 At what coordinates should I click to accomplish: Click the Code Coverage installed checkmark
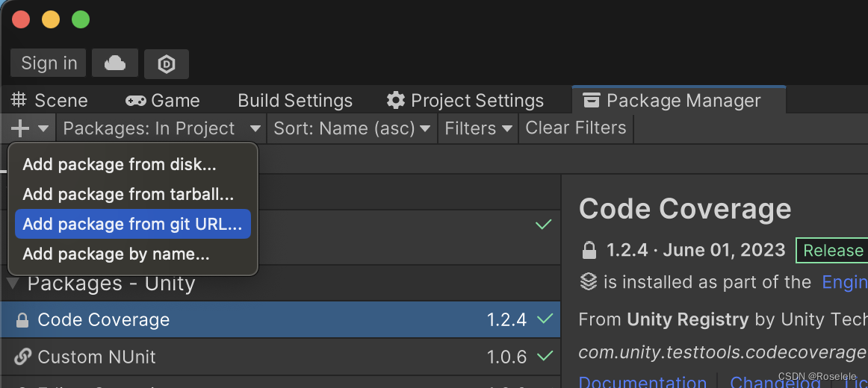pos(545,319)
